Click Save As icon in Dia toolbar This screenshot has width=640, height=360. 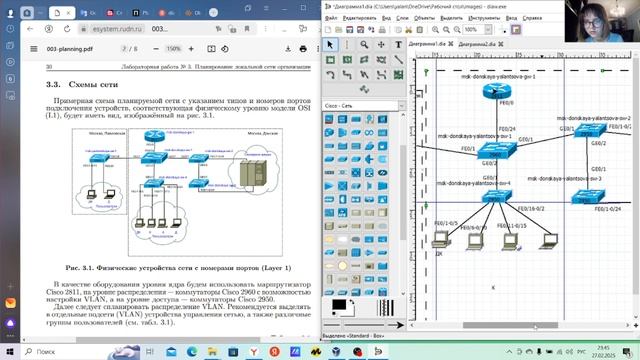360,30
